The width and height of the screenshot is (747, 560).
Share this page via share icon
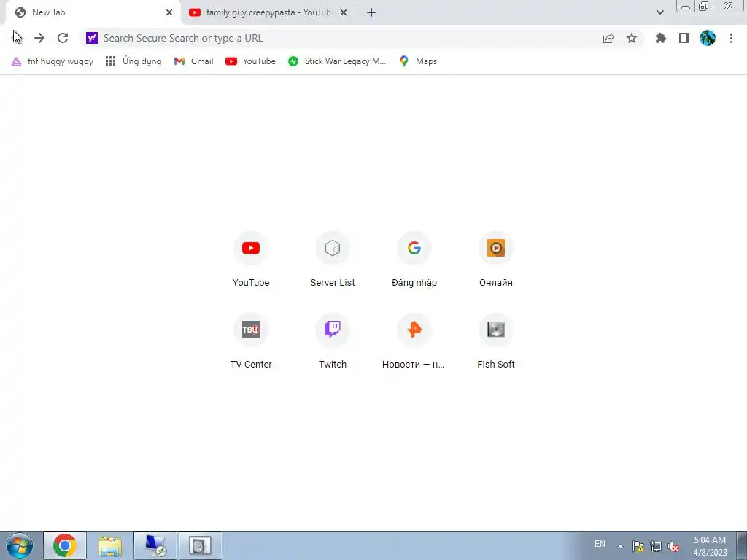click(608, 38)
